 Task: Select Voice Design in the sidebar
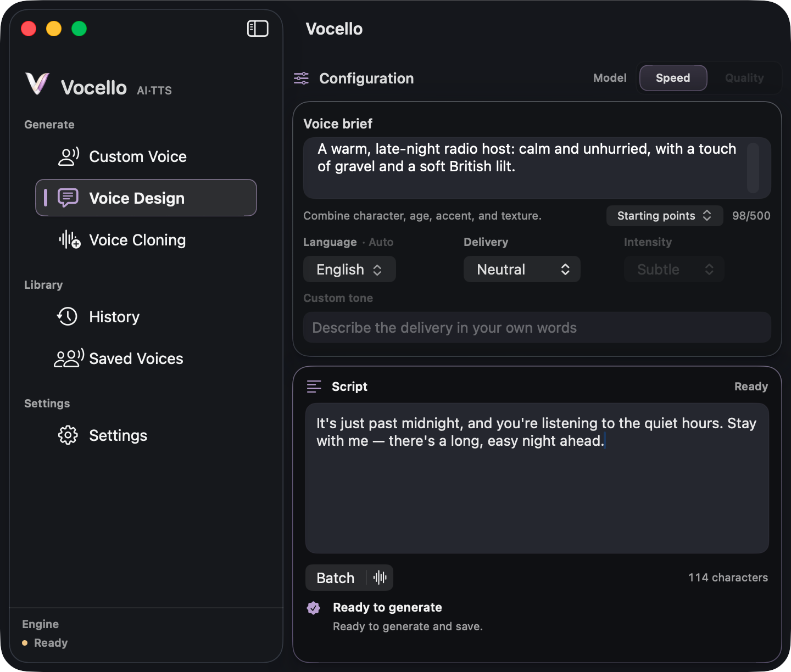[146, 198]
